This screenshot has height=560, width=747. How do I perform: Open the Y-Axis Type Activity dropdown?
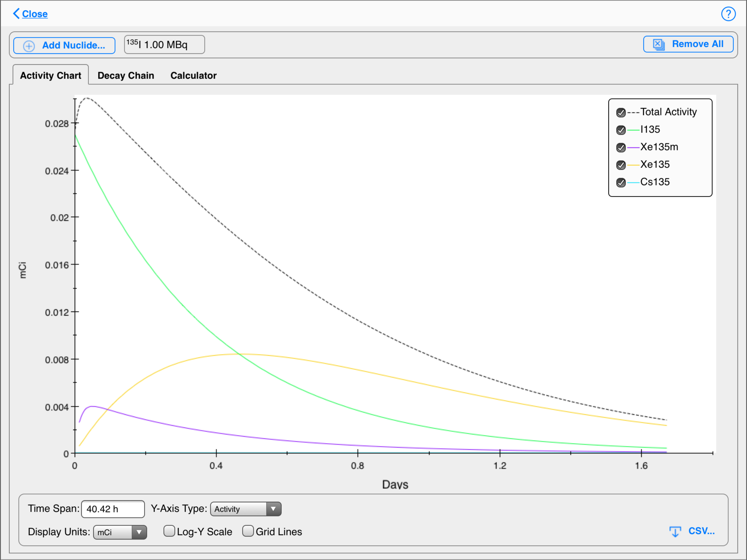tap(246, 509)
